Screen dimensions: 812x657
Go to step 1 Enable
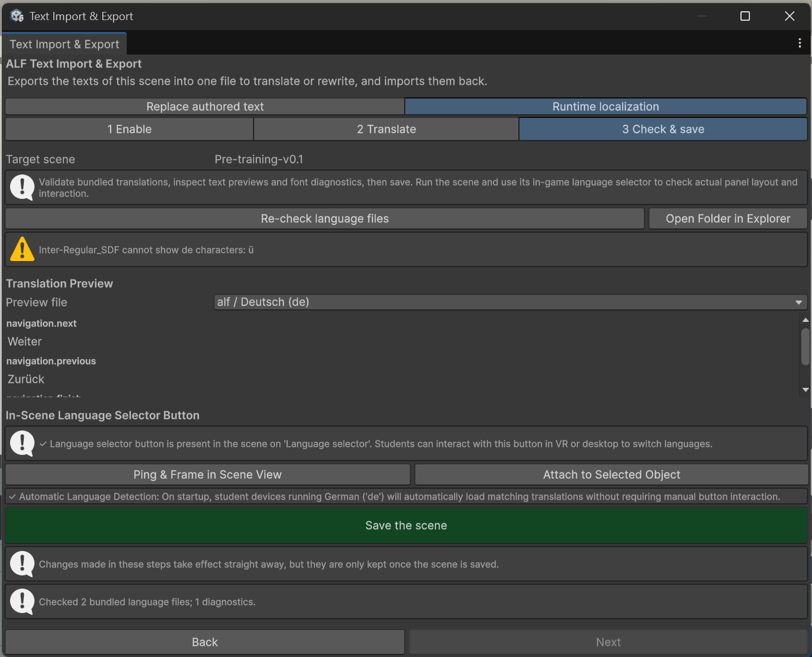point(129,129)
